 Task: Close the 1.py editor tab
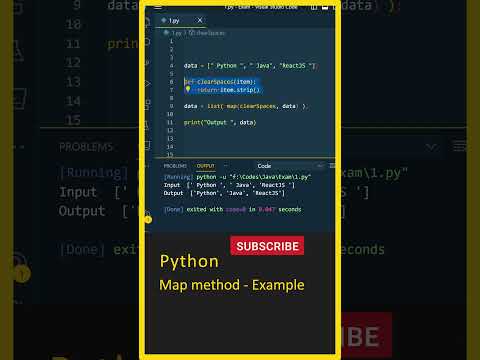click(x=200, y=20)
